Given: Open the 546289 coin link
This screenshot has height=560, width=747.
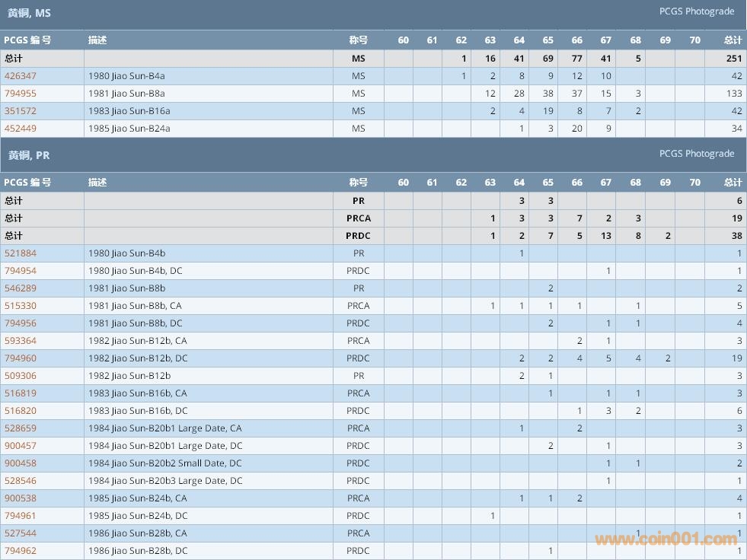Looking at the screenshot, I should pyautogui.click(x=21, y=288).
